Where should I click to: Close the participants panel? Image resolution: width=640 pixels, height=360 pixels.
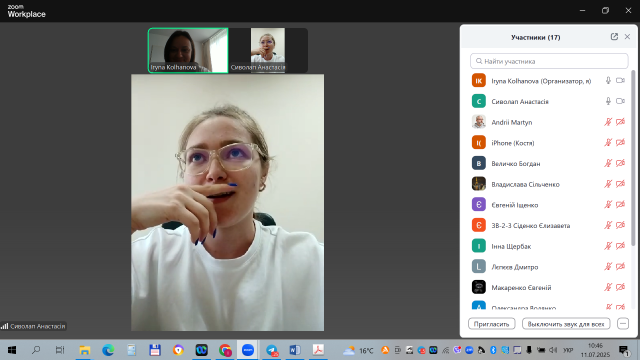pos(627,37)
